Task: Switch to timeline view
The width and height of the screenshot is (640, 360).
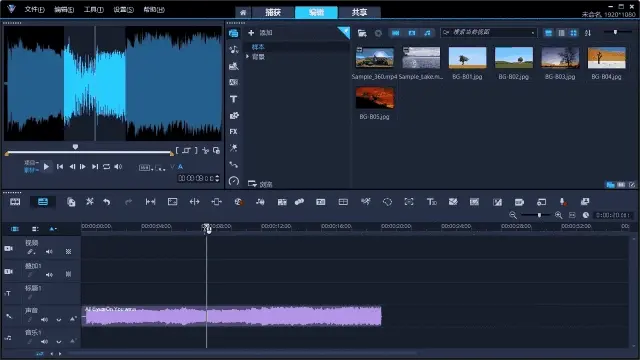Action: tap(42, 202)
